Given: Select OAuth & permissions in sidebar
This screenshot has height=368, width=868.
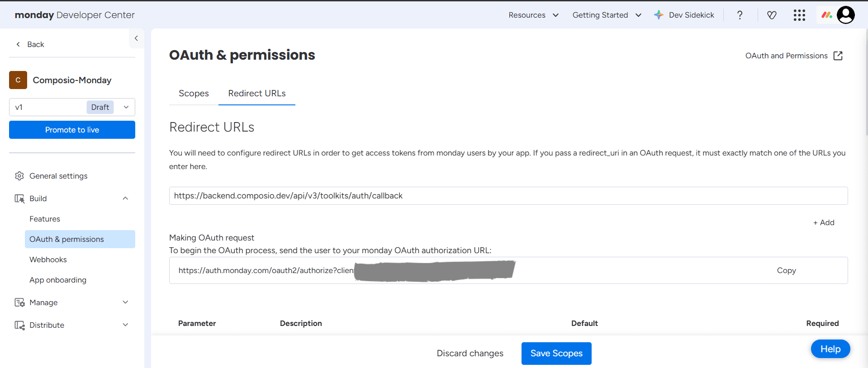Looking at the screenshot, I should [80, 239].
